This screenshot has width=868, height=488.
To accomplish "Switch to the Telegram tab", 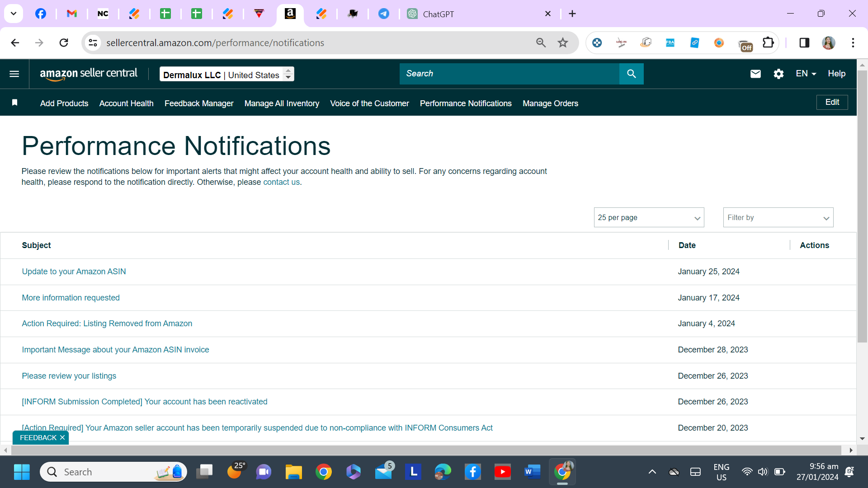I will tap(384, 14).
